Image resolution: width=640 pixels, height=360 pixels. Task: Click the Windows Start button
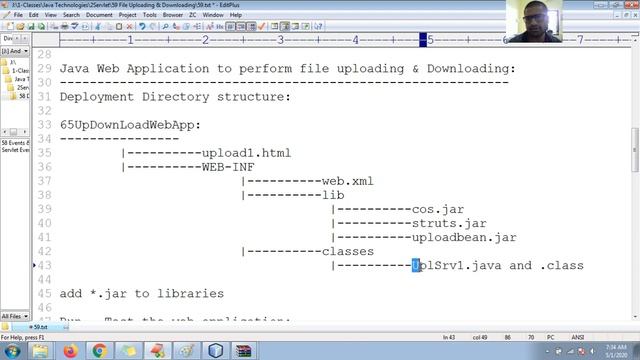(x=12, y=351)
